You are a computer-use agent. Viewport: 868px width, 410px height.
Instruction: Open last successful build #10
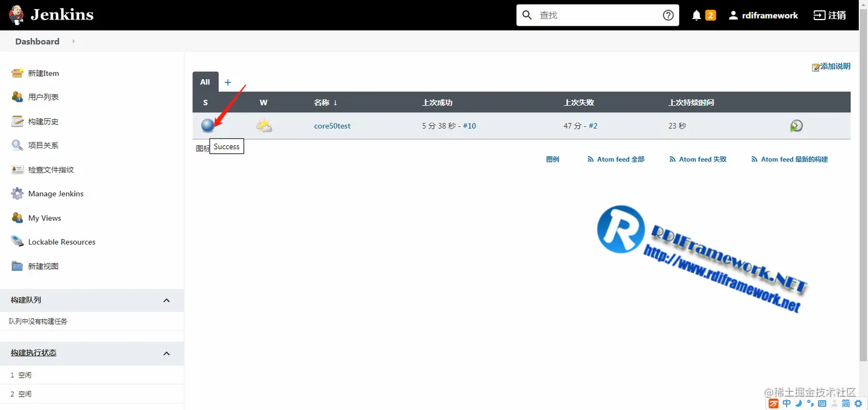pyautogui.click(x=470, y=126)
